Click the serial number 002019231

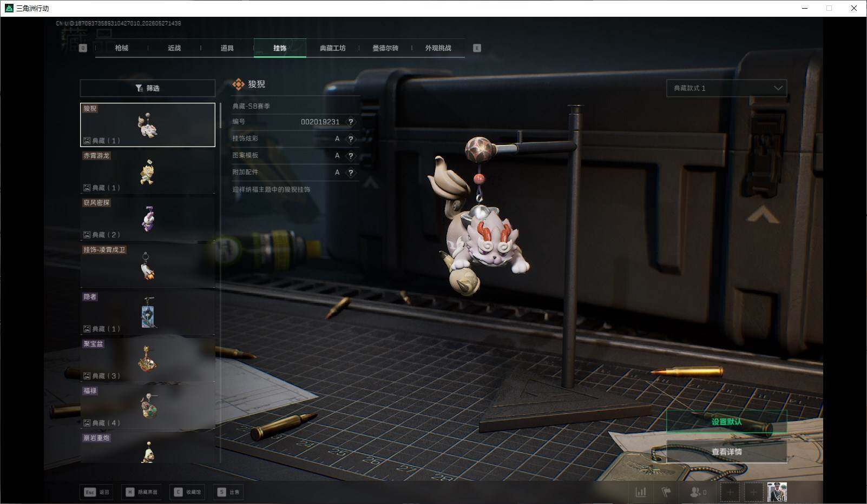point(320,122)
